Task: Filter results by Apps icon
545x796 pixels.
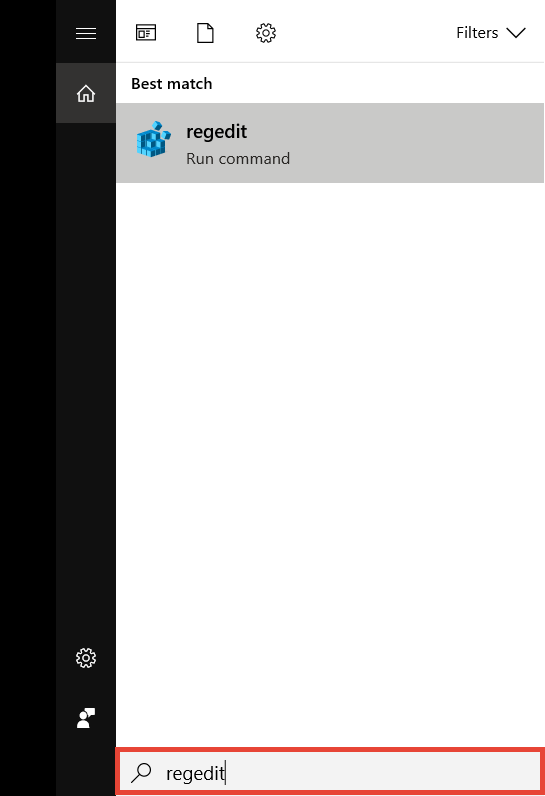Action: tap(146, 33)
